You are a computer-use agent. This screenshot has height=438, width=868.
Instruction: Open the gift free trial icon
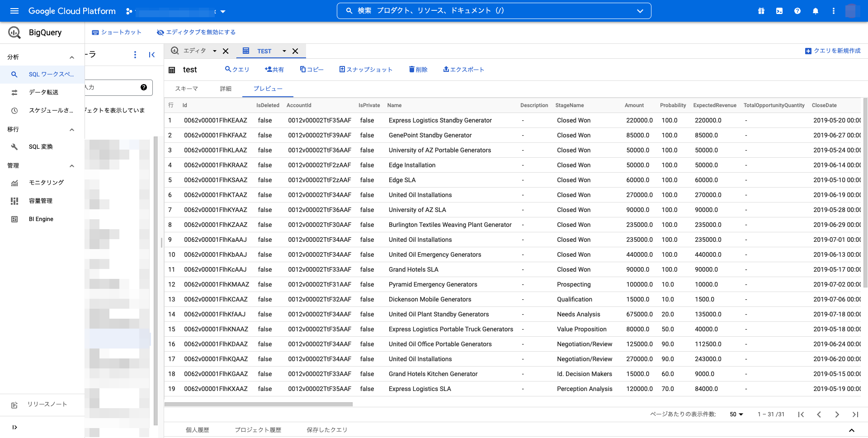tap(761, 11)
